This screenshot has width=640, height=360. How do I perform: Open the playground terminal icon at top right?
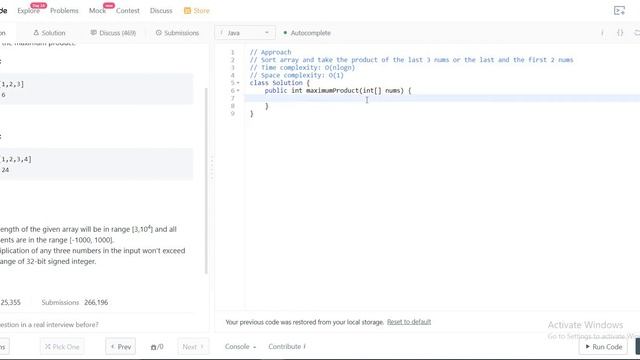click(x=619, y=11)
